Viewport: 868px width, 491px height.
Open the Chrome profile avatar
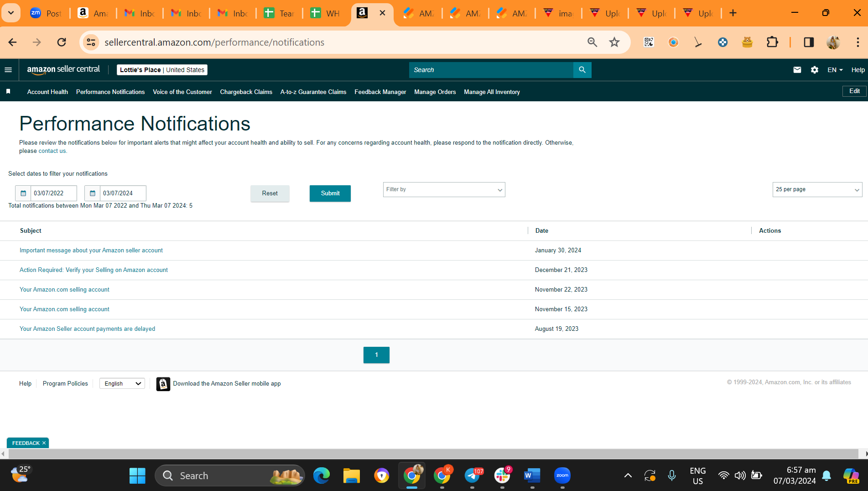[833, 42]
